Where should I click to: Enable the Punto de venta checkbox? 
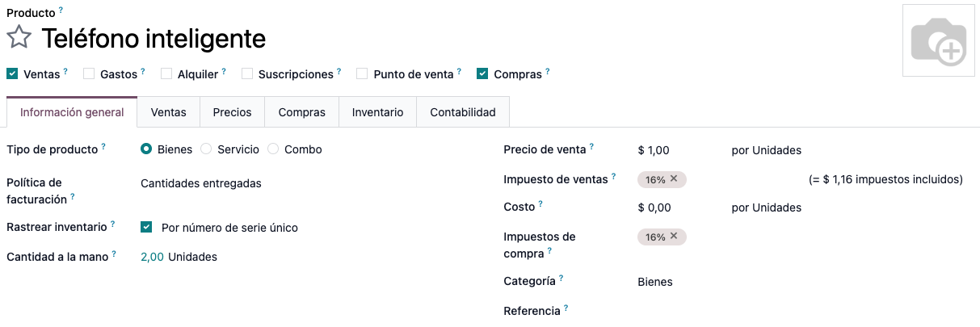[362, 73]
